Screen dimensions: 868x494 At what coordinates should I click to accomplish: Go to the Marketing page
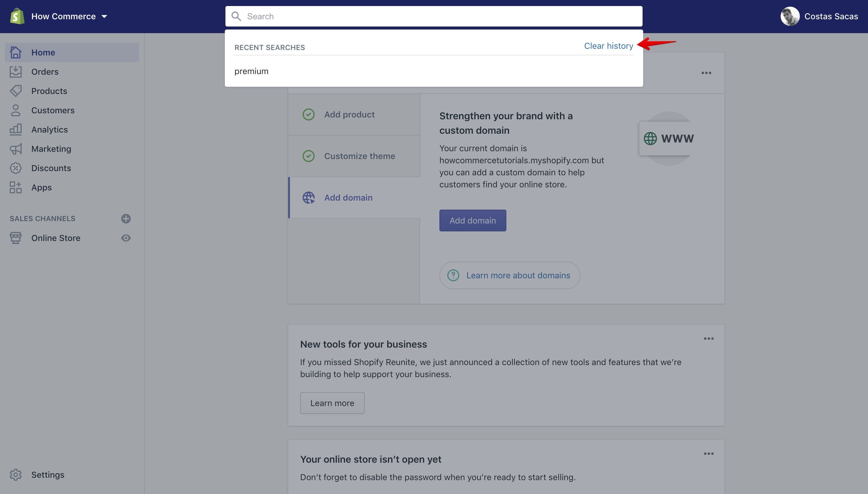click(x=51, y=149)
